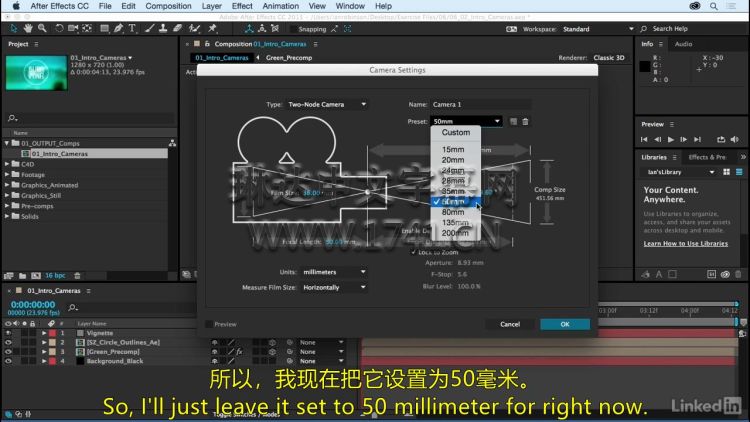Image resolution: width=750 pixels, height=422 pixels.
Task: Click the camera Name input field
Action: tap(480, 104)
